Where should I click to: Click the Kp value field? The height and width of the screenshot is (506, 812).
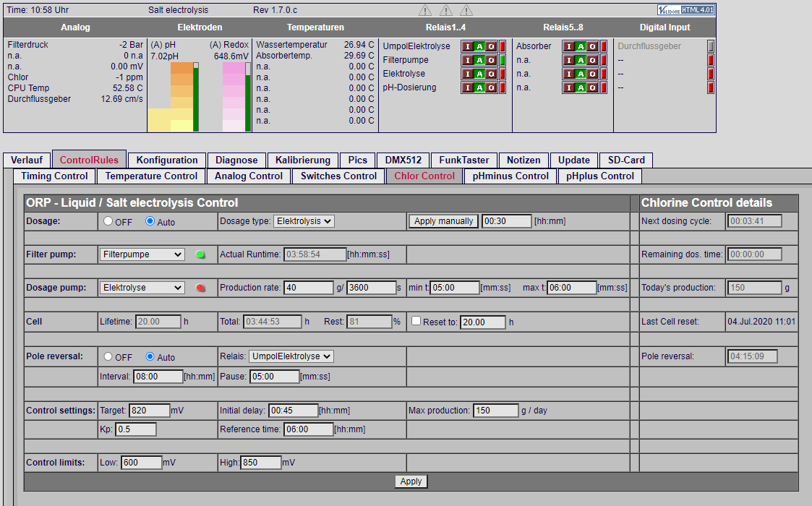pos(136,429)
